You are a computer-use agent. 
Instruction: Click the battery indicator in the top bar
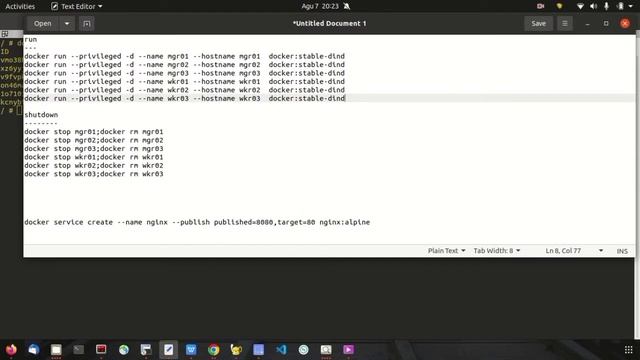[x=620, y=6]
